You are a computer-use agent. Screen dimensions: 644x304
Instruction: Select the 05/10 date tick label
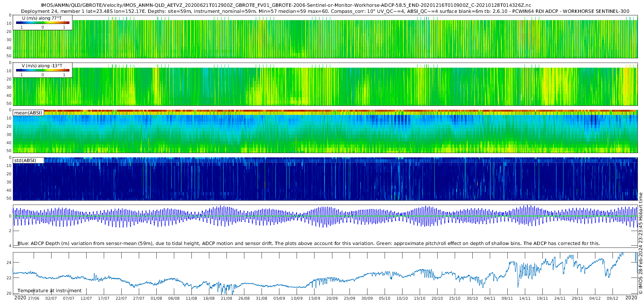[x=385, y=298]
